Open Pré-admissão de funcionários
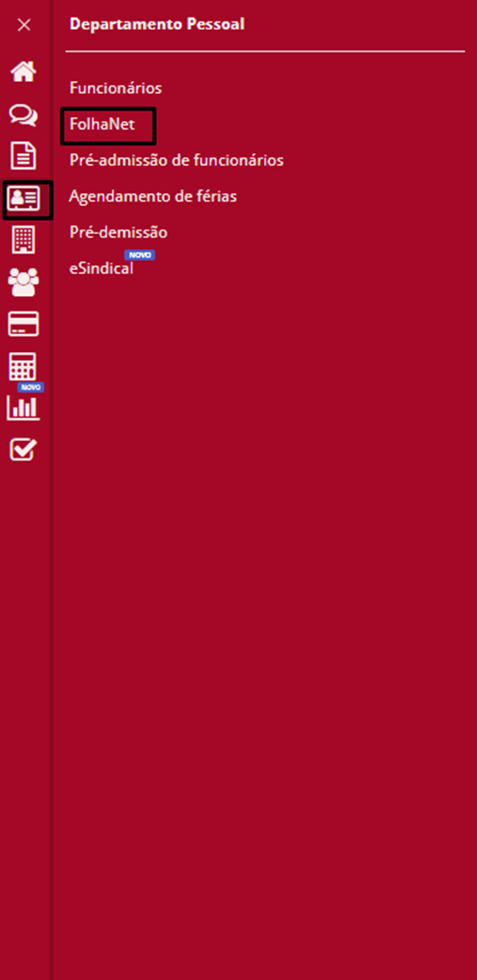Image resolution: width=477 pixels, height=980 pixels. tap(176, 161)
